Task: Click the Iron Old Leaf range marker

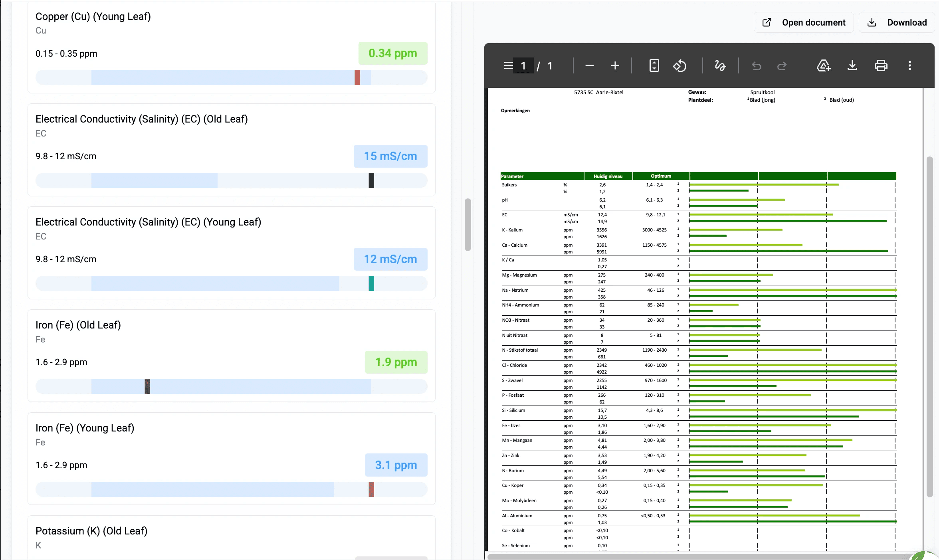Action: coord(147,386)
